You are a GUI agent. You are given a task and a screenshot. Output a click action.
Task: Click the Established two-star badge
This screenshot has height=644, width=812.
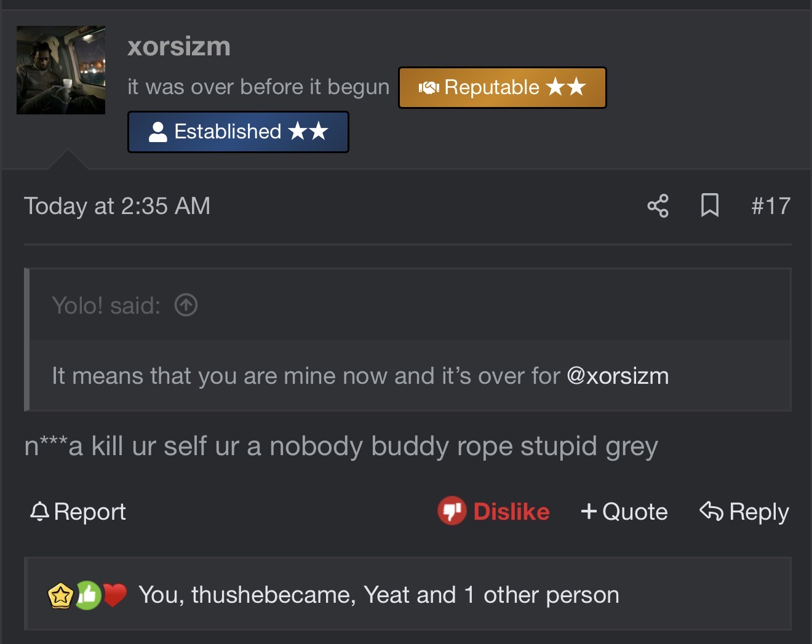[x=238, y=132]
